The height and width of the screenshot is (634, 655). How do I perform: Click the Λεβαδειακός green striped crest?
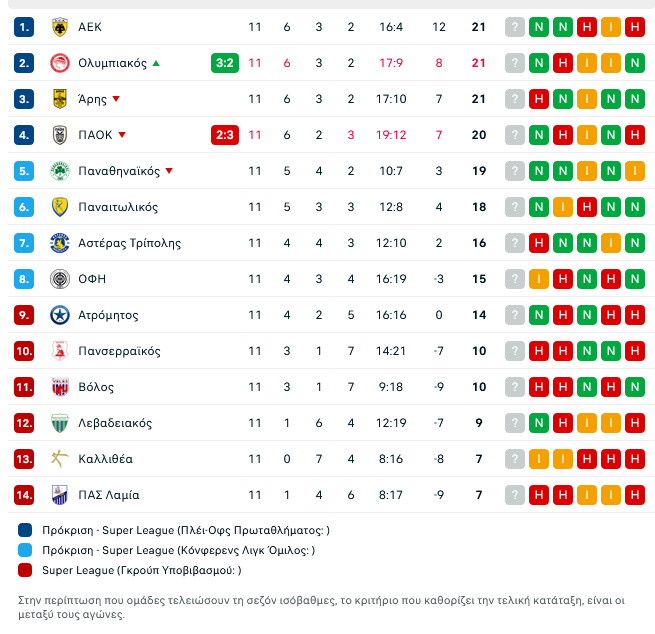60,423
